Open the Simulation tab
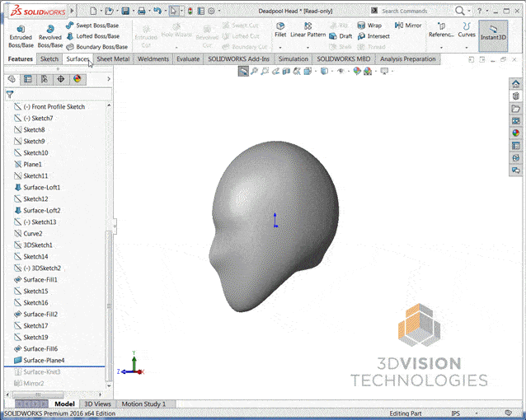This screenshot has height=420, width=526. coord(294,59)
